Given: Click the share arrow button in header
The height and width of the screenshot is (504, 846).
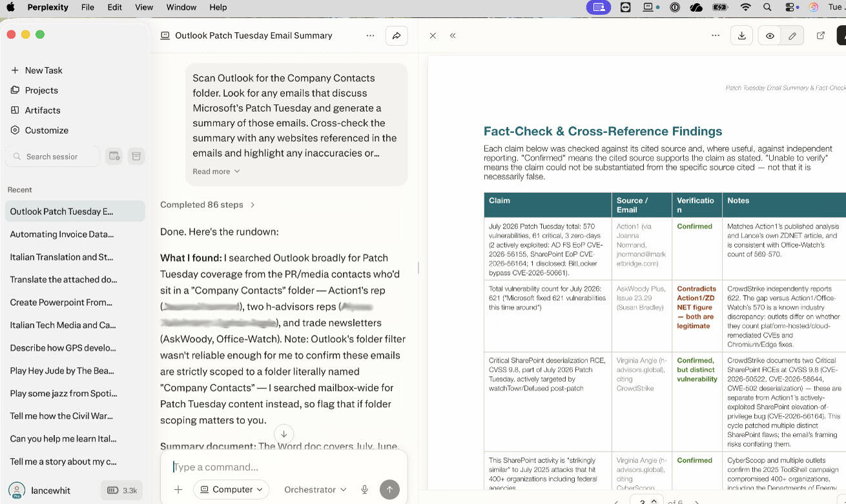Looking at the screenshot, I should click(x=397, y=35).
